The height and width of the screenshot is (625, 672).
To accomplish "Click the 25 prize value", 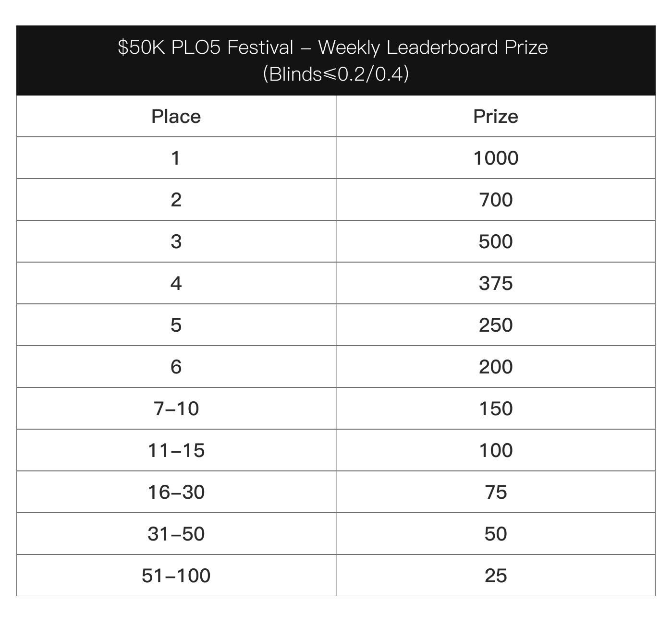I will tap(496, 576).
